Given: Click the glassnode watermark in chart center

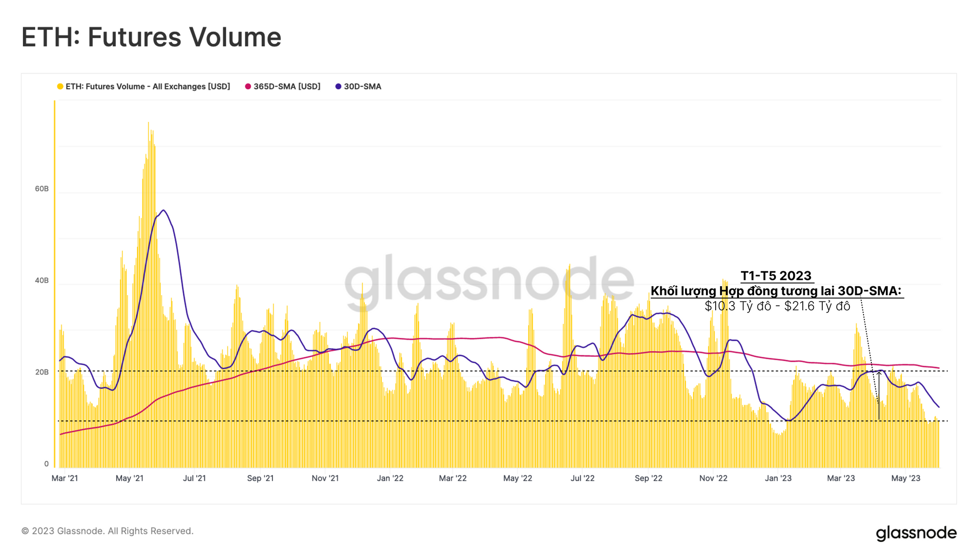Looking at the screenshot, I should (488, 282).
